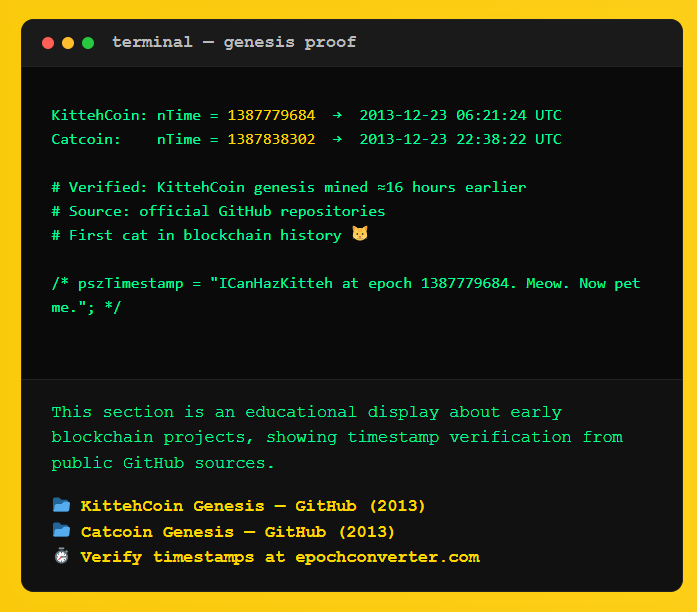The width and height of the screenshot is (697, 612).
Task: Click stopwatch icon beside Verify timestamps link
Action: [x=61, y=556]
